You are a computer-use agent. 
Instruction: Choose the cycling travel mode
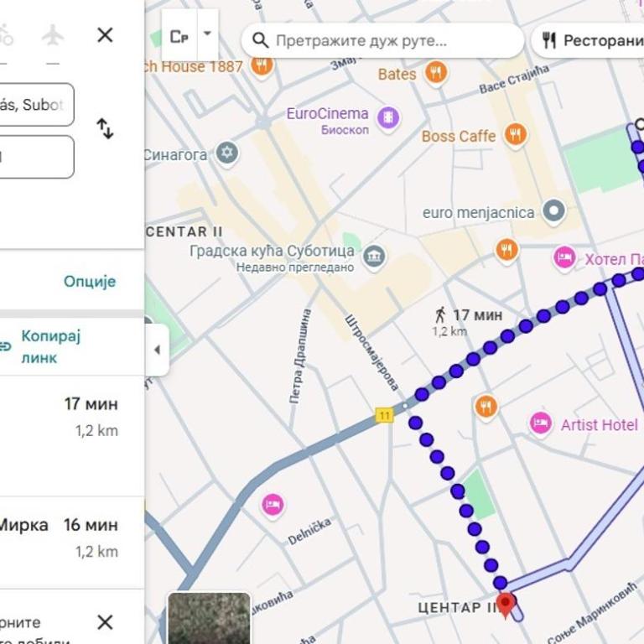click(5, 35)
